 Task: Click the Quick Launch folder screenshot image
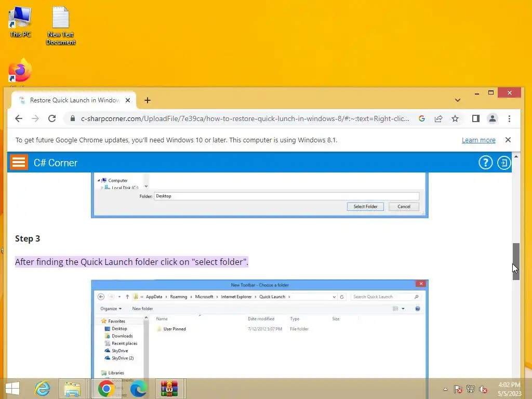coord(260,329)
